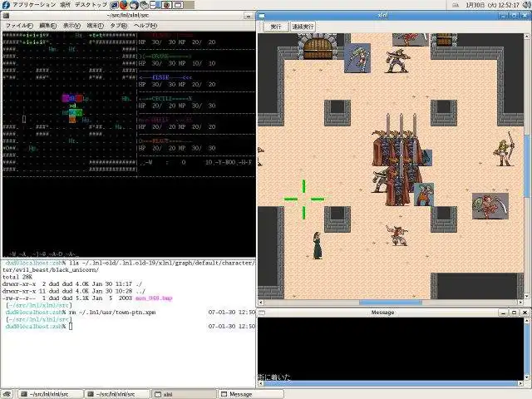Click the xlnl window title bar
Screen dimensions: 532x399
382,16
